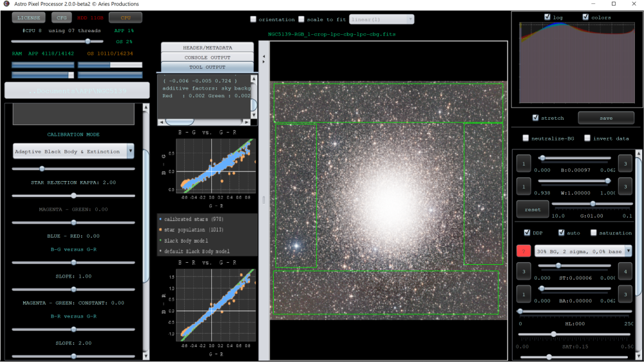Screen dimensions: 644x362
Task: Enable the orientation checkbox
Action: tap(253, 19)
